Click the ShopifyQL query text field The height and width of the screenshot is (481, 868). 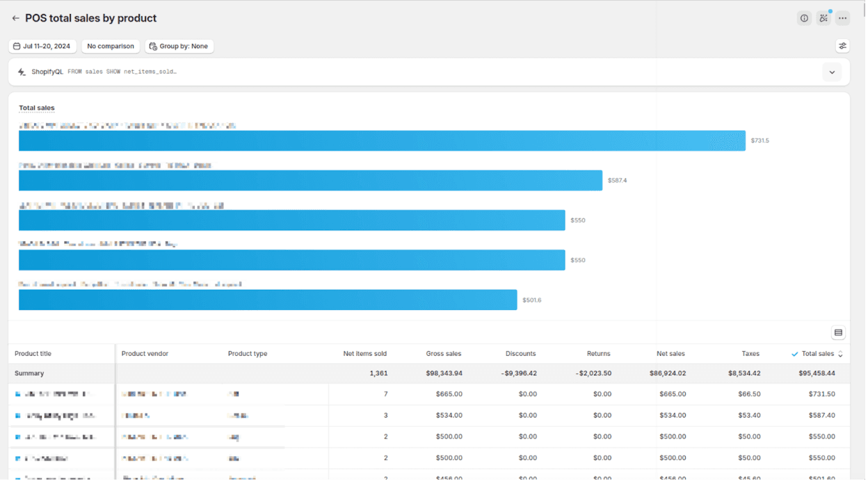(x=122, y=72)
